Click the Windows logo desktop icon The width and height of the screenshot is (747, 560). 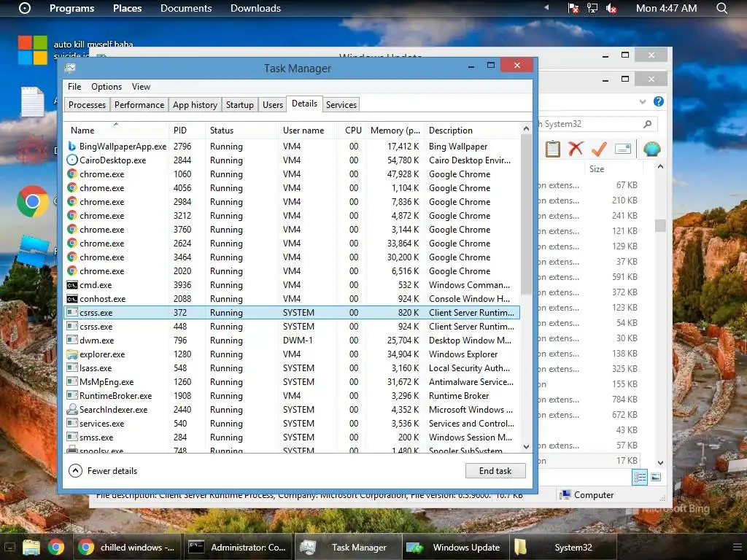click(32, 50)
